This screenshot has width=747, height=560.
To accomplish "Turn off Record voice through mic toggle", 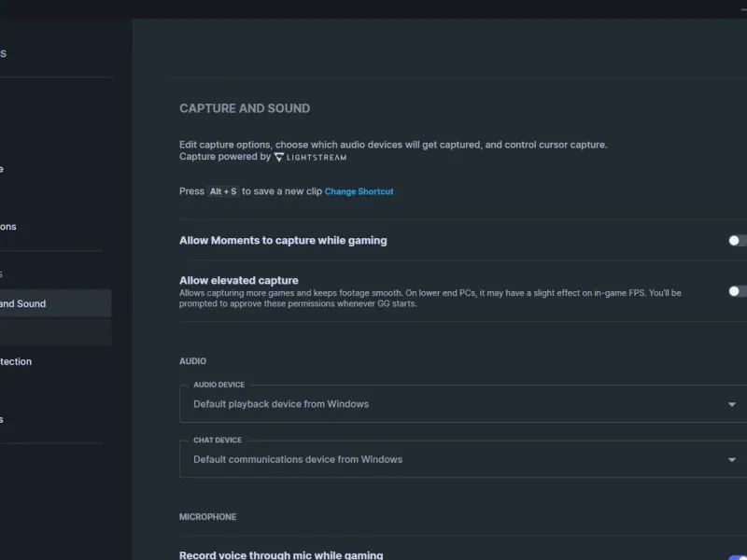I will pos(737,557).
